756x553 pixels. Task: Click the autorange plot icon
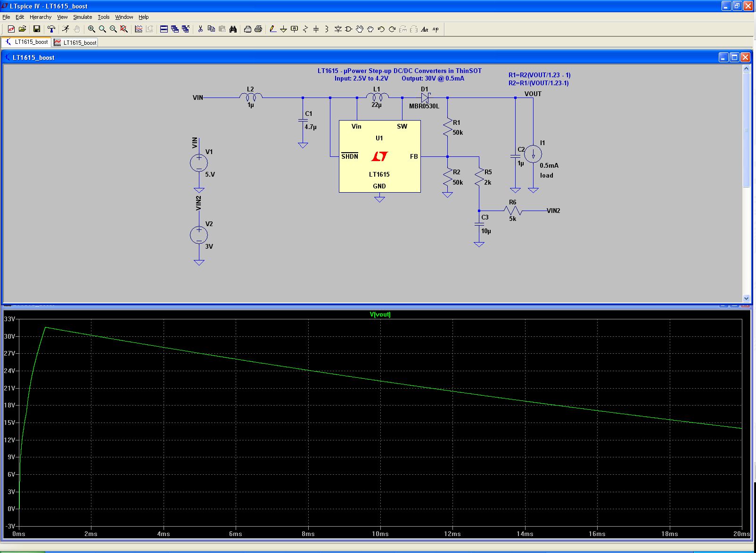point(139,29)
